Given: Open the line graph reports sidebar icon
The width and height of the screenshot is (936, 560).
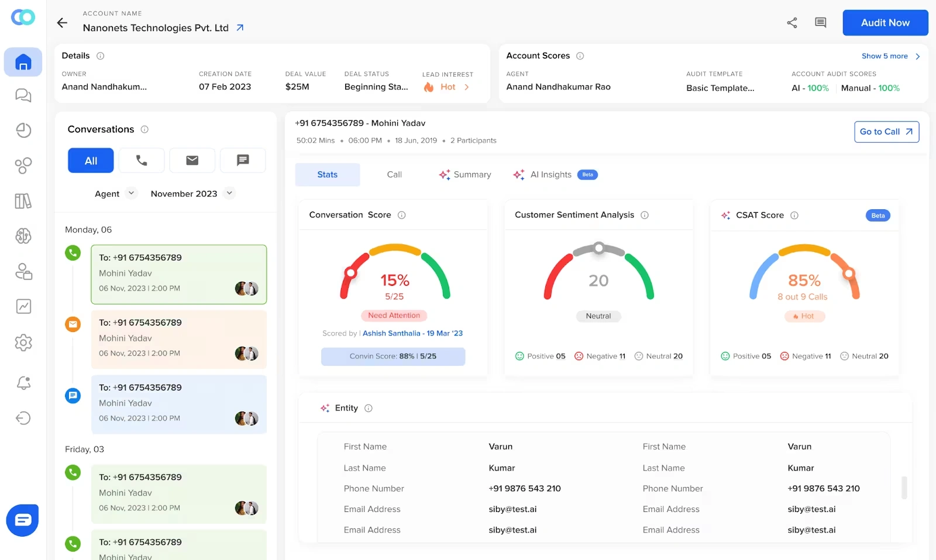Looking at the screenshot, I should 23,306.
